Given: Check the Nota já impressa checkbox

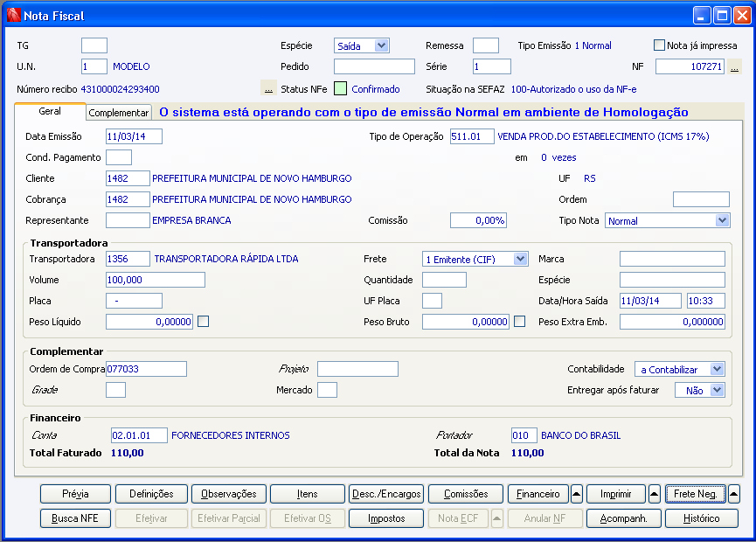Looking at the screenshot, I should (660, 45).
